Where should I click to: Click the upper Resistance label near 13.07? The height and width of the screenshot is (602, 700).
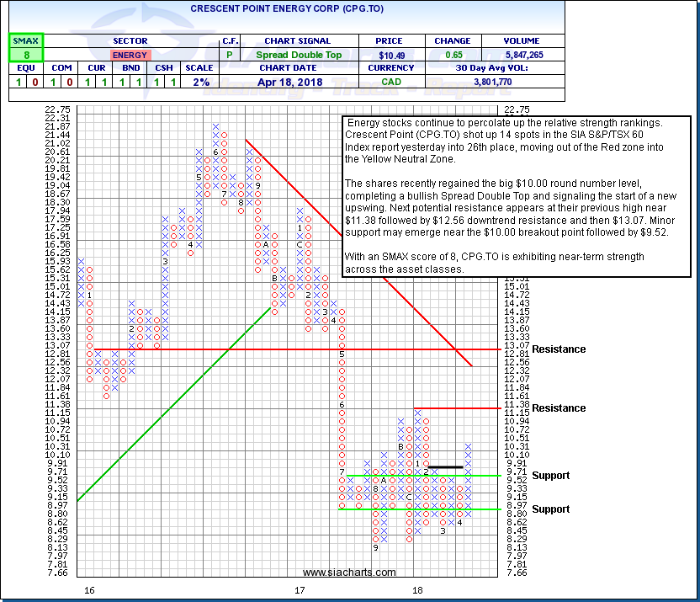coord(559,349)
